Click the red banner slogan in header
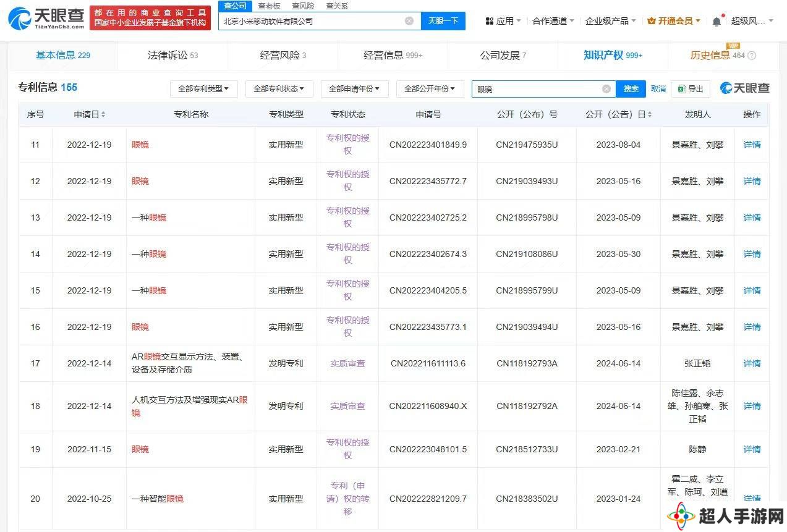The width and height of the screenshot is (787, 532). [x=150, y=18]
